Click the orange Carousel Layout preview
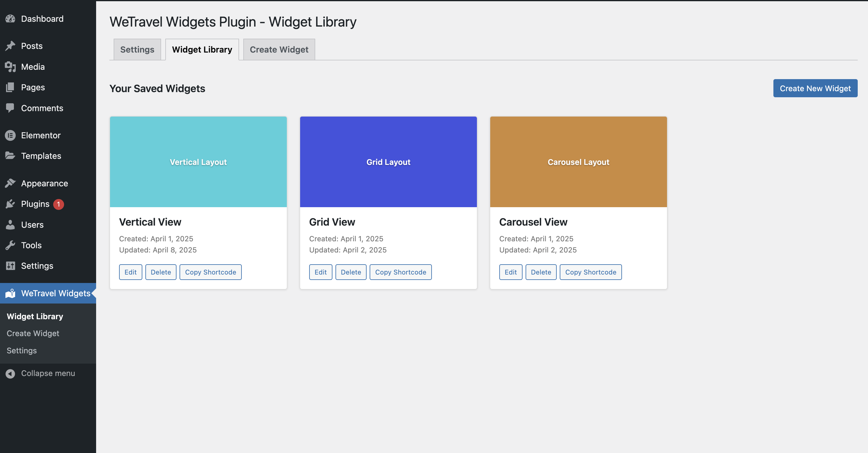The width and height of the screenshot is (868, 453). pyautogui.click(x=578, y=162)
